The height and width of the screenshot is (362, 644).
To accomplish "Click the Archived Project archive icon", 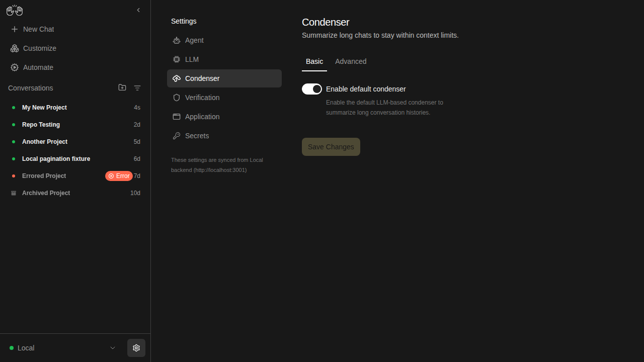I will pos(14,193).
